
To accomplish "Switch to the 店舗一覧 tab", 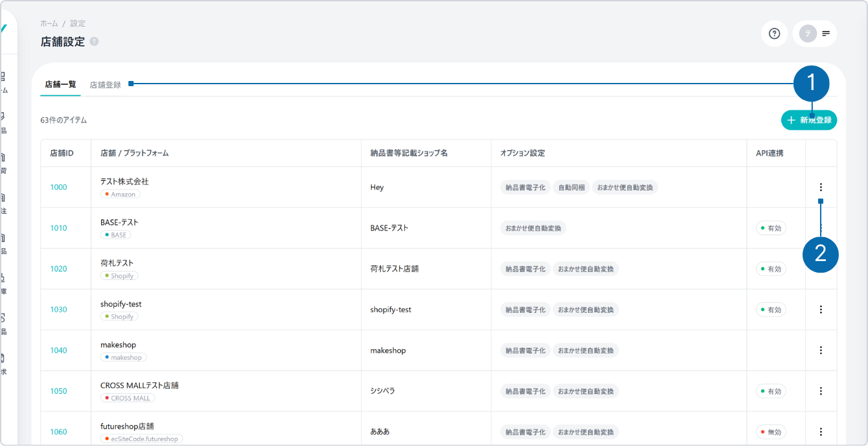I will pyautogui.click(x=60, y=85).
